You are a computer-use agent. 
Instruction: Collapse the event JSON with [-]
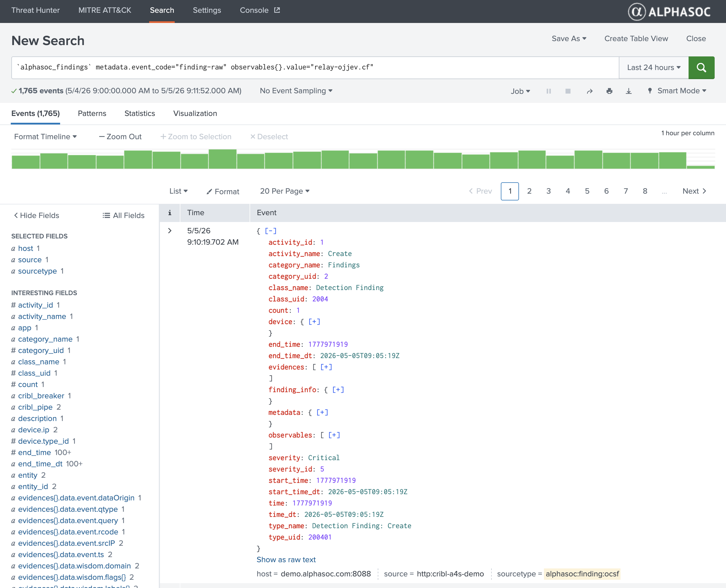270,231
